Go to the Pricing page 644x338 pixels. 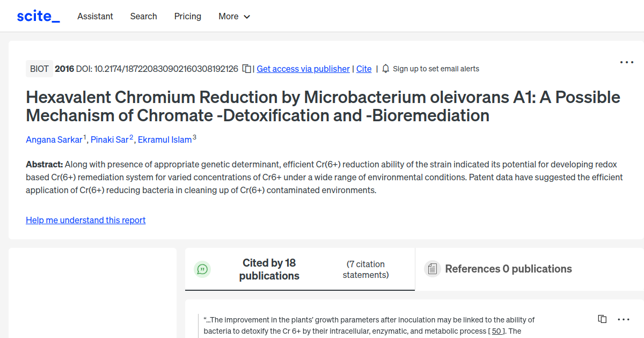[187, 16]
